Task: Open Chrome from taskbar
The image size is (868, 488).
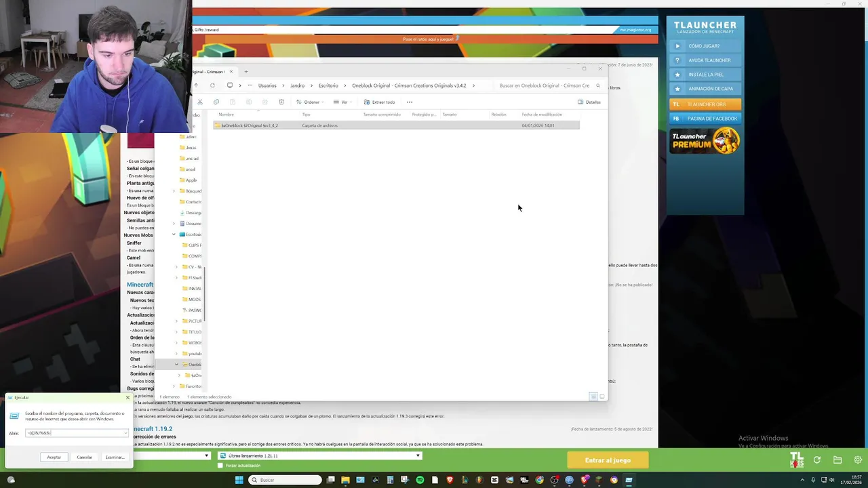Action: [x=539, y=480]
